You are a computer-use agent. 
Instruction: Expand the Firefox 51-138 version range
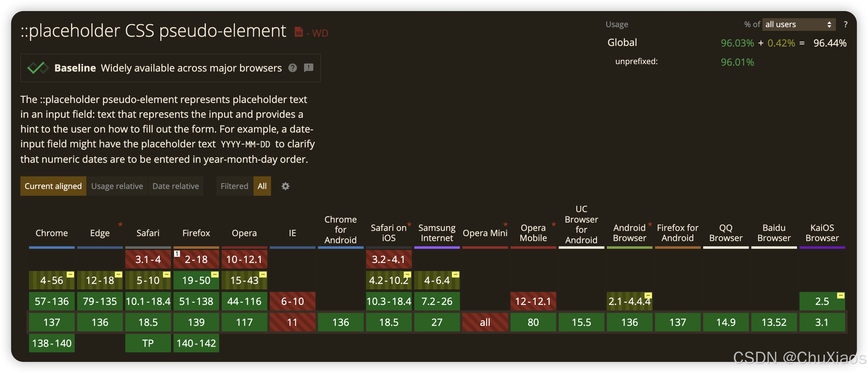click(x=196, y=301)
